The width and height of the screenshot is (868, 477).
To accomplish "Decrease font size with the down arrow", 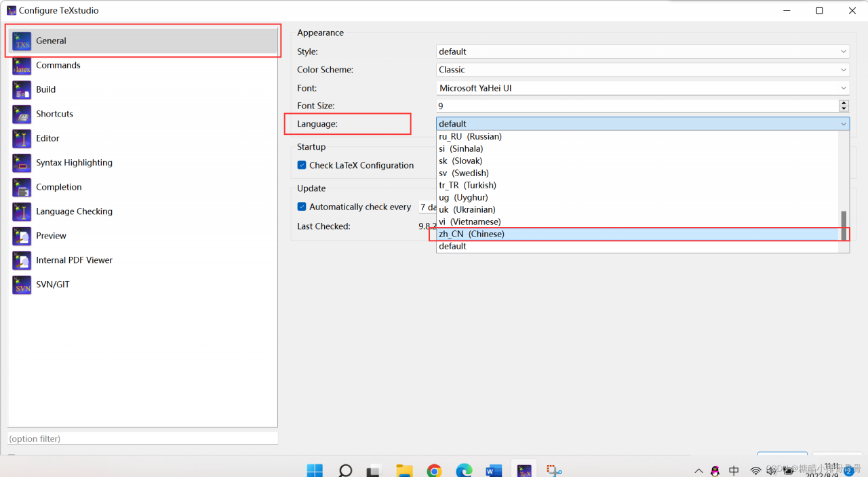I will coord(844,109).
